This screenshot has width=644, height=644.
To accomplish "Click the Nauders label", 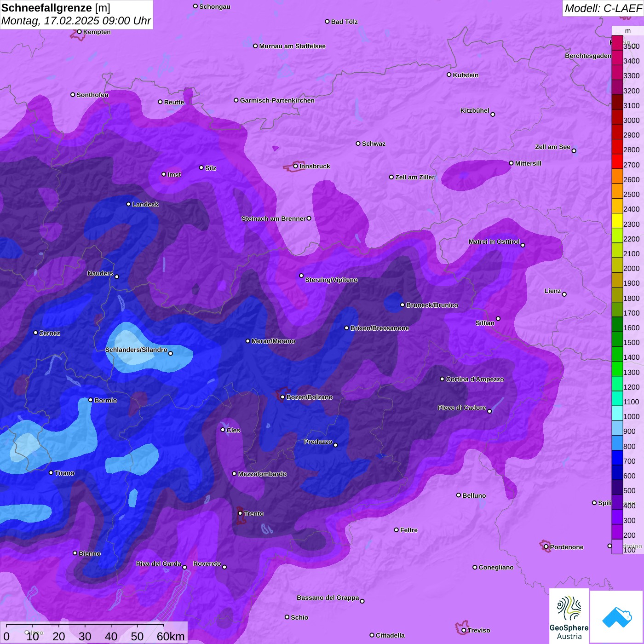I will pyautogui.click(x=100, y=273).
